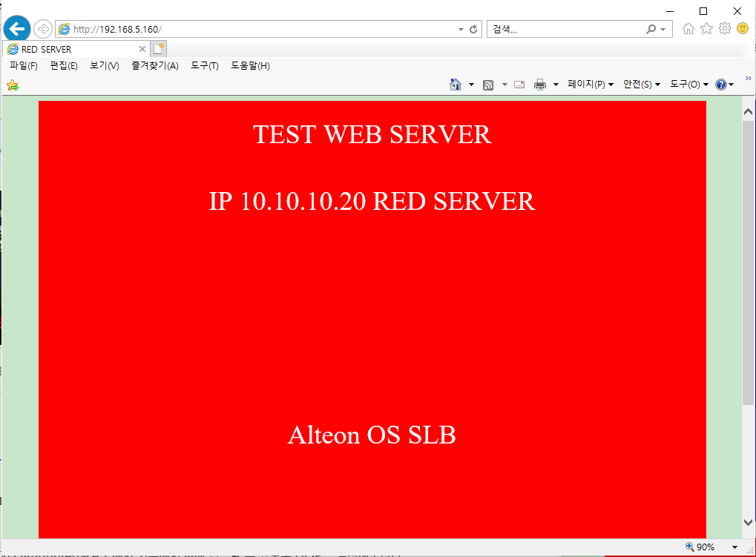The image size is (756, 557).
Task: Open the 보기(V) menu
Action: [x=105, y=66]
